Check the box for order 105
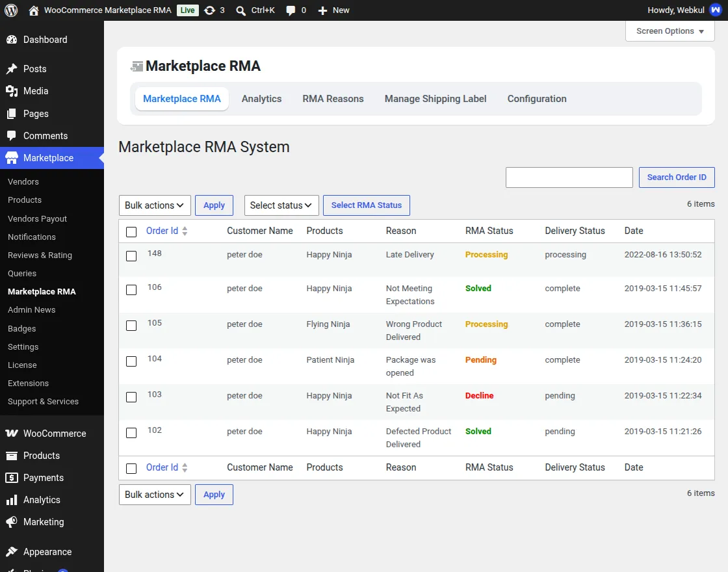The image size is (728, 572). coord(131,326)
